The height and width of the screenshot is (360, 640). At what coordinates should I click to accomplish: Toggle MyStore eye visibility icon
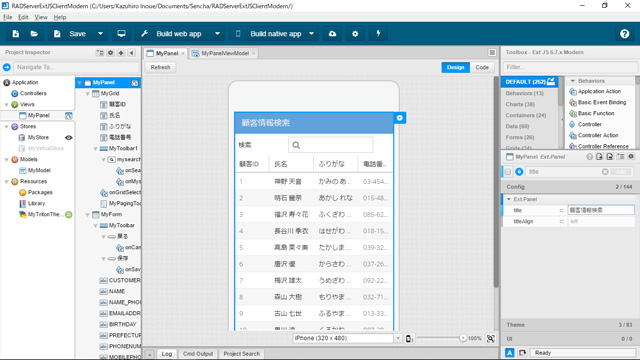coord(69,138)
